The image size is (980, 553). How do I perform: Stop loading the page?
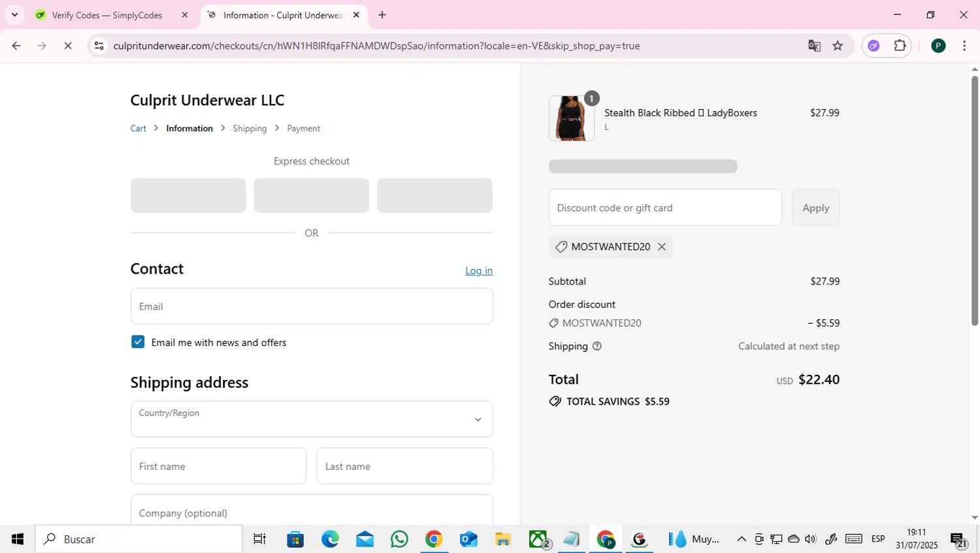point(68,46)
